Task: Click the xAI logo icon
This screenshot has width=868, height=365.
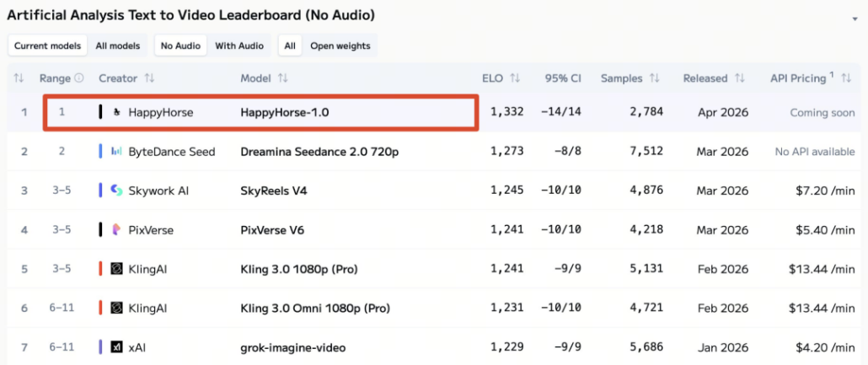Action: pos(116,347)
